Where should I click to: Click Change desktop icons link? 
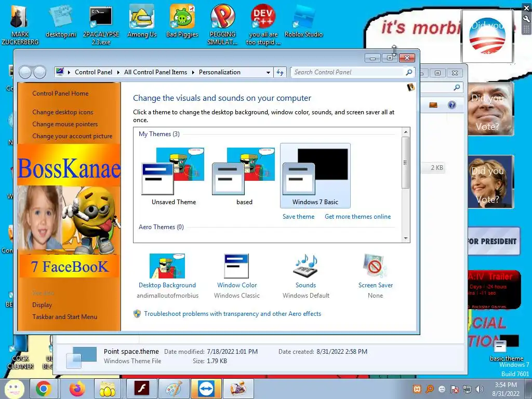click(62, 112)
